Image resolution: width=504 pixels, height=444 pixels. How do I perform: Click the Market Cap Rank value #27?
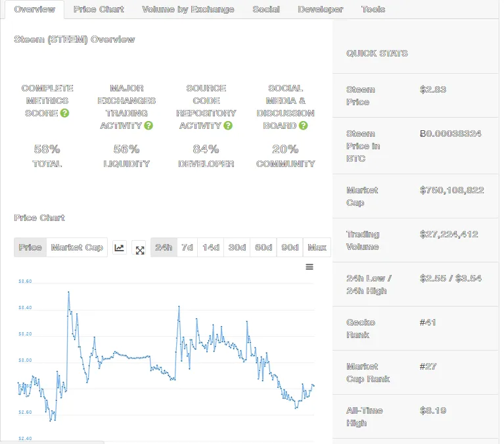[428, 366]
